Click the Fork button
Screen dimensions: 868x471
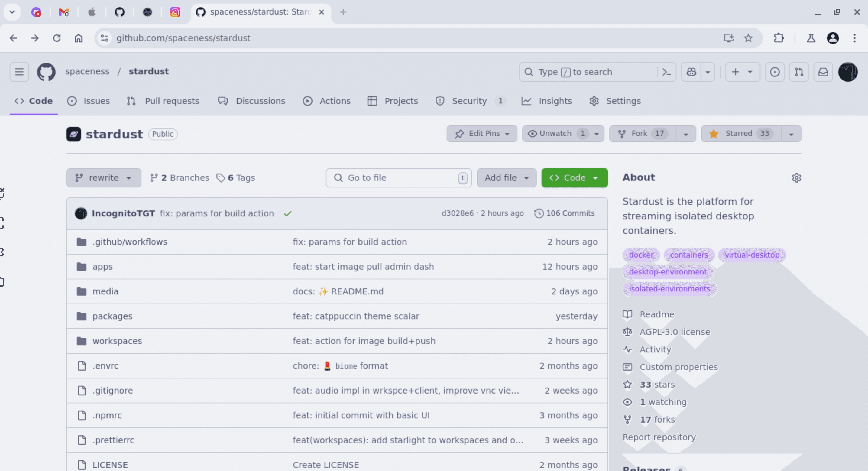coord(643,134)
